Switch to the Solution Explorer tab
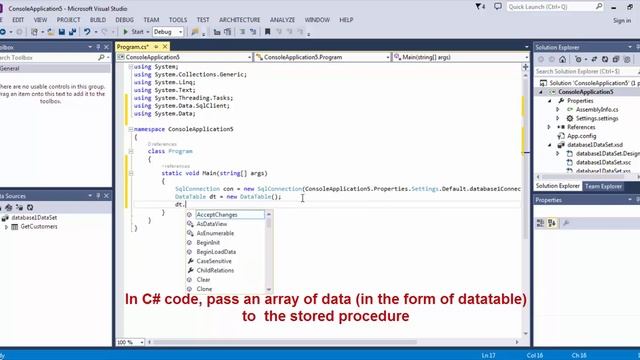The width and height of the screenshot is (640, 360). 558,186
